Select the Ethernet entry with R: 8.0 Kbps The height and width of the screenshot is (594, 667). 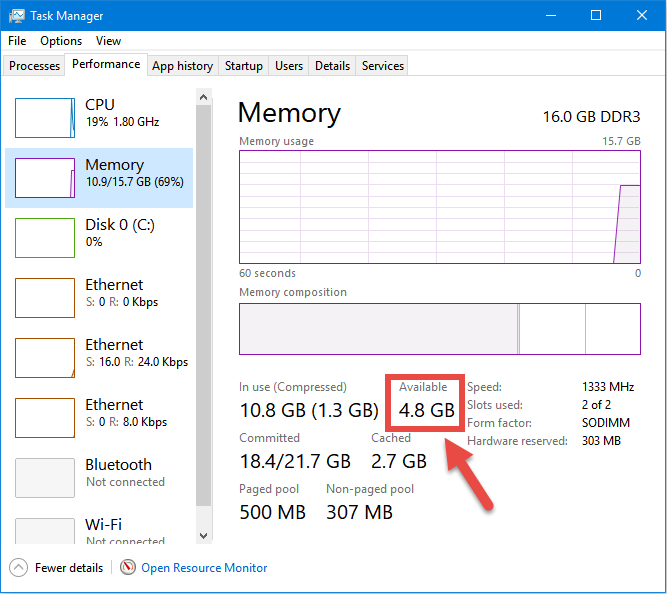(x=99, y=418)
